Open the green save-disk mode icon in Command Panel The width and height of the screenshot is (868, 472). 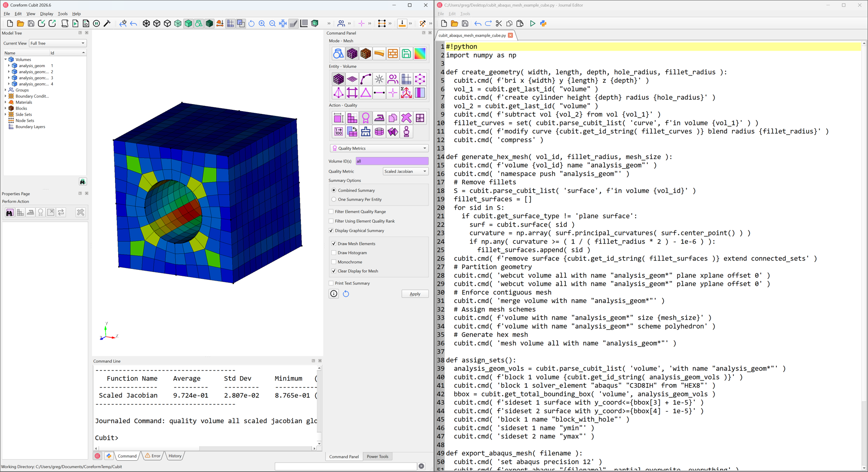click(x=406, y=54)
